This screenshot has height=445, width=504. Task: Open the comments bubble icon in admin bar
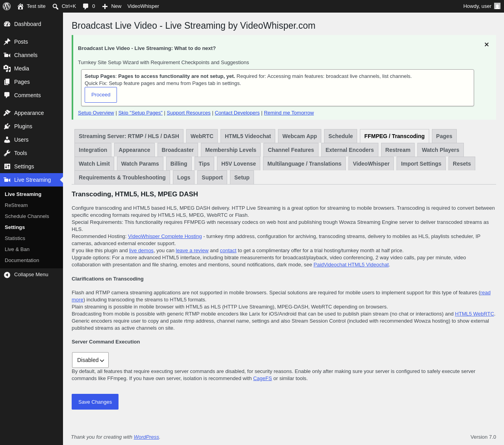coord(85,6)
